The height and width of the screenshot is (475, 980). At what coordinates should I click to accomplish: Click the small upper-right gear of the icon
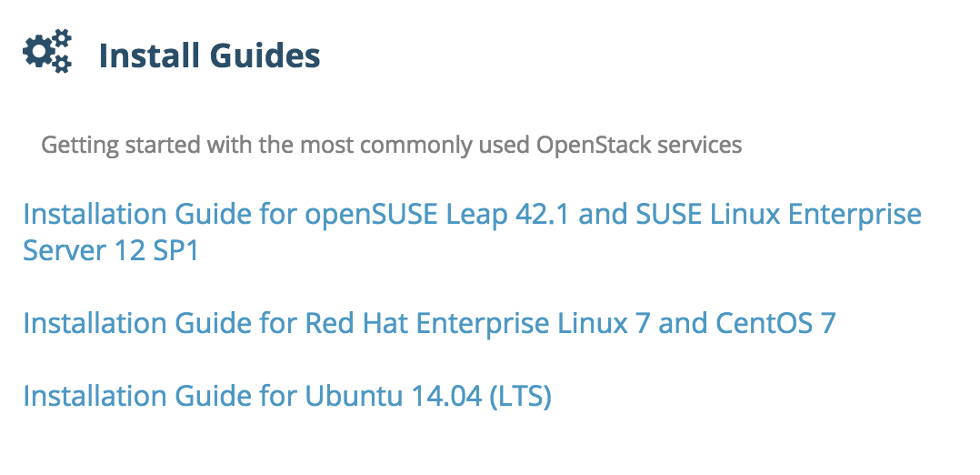coord(61,39)
